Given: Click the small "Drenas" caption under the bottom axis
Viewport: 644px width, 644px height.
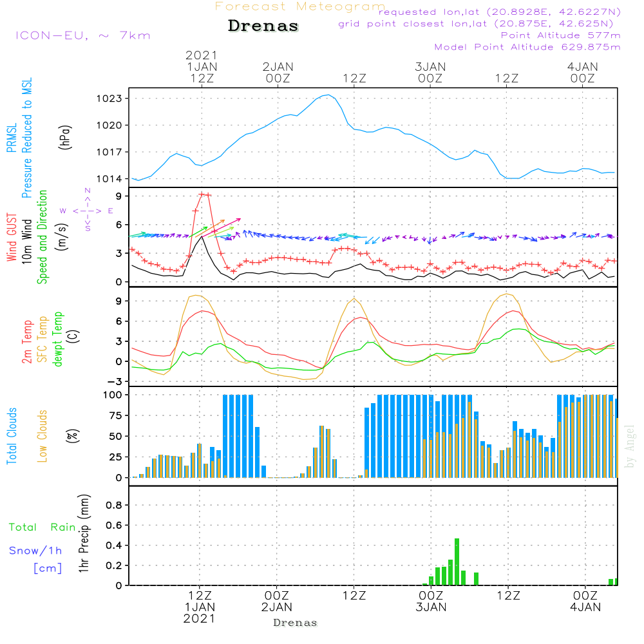Looking at the screenshot, I should point(296,623).
